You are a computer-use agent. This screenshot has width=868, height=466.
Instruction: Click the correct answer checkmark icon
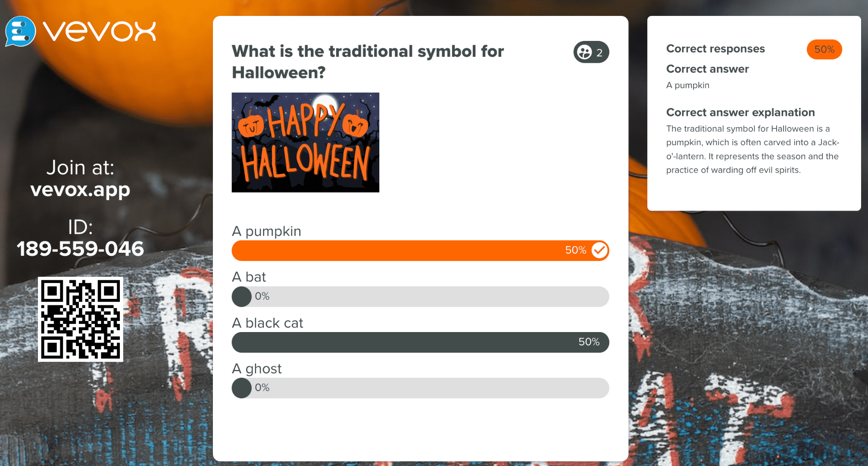coord(599,250)
